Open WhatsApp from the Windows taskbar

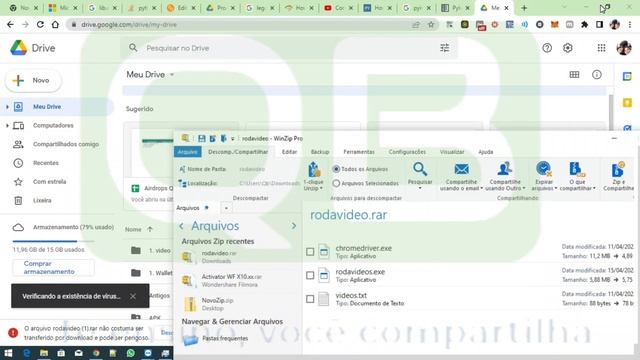pos(131,353)
